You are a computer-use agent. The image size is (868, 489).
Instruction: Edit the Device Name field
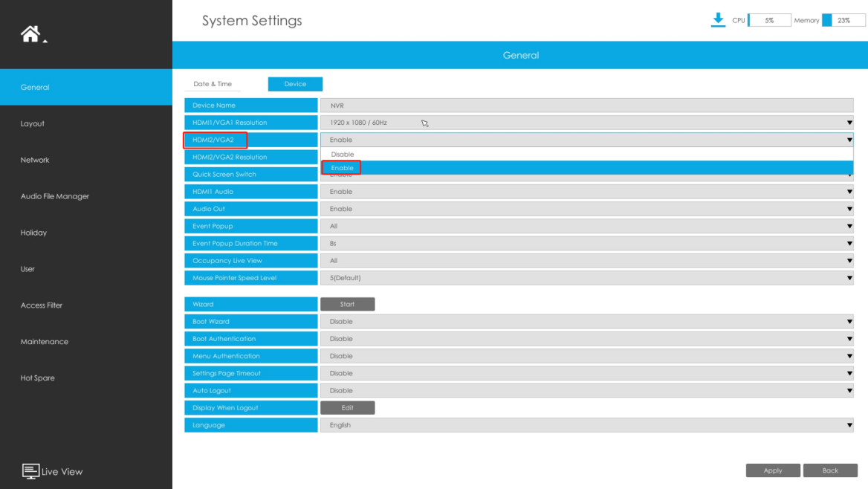[587, 106]
